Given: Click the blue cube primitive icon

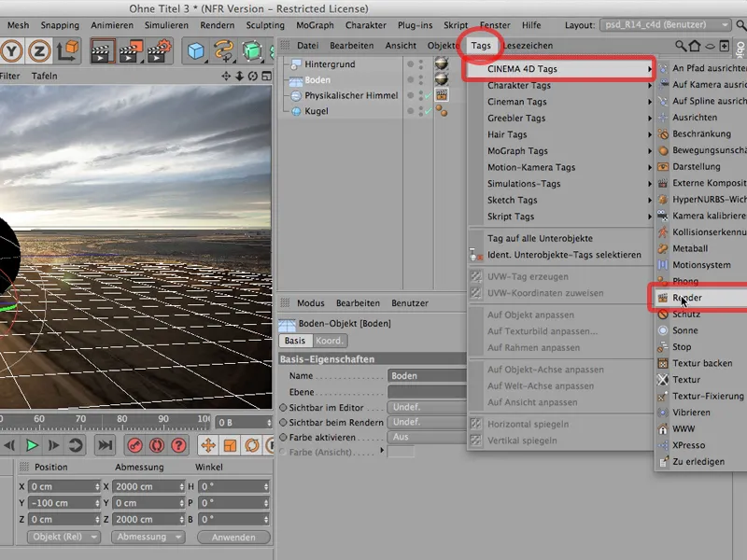Looking at the screenshot, I should 196,51.
